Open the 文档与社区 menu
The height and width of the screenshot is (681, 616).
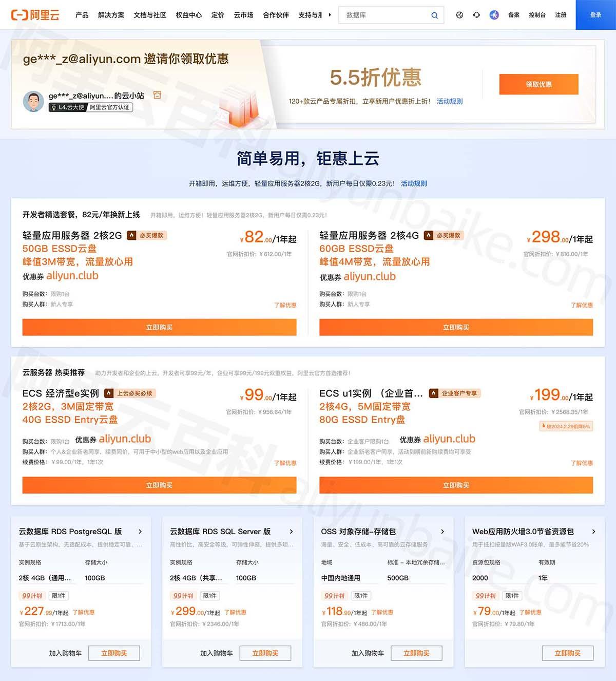pos(150,15)
